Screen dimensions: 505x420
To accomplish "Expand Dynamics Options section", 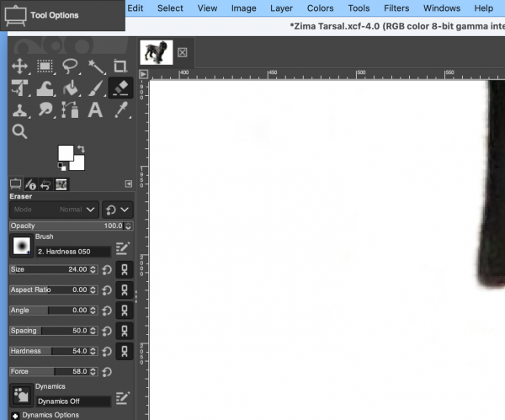I will pos(15,416).
